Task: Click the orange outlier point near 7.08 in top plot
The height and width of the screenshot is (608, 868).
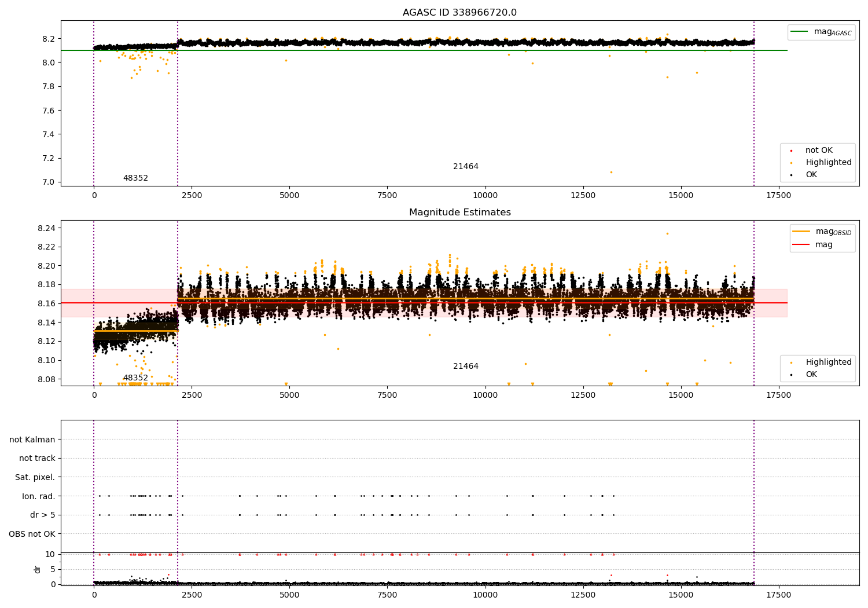Action: [611, 172]
